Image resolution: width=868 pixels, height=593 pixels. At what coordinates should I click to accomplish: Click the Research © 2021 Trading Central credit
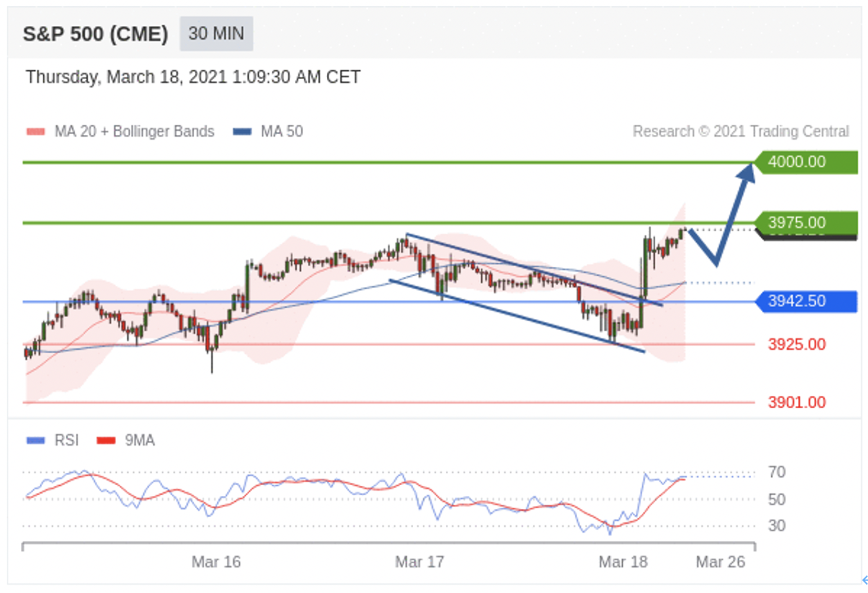(x=741, y=131)
